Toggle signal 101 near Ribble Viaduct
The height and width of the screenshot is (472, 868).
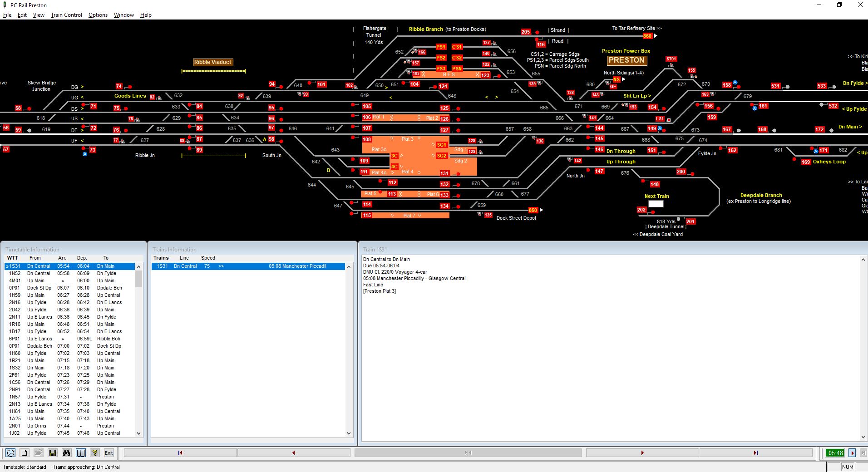(x=321, y=84)
